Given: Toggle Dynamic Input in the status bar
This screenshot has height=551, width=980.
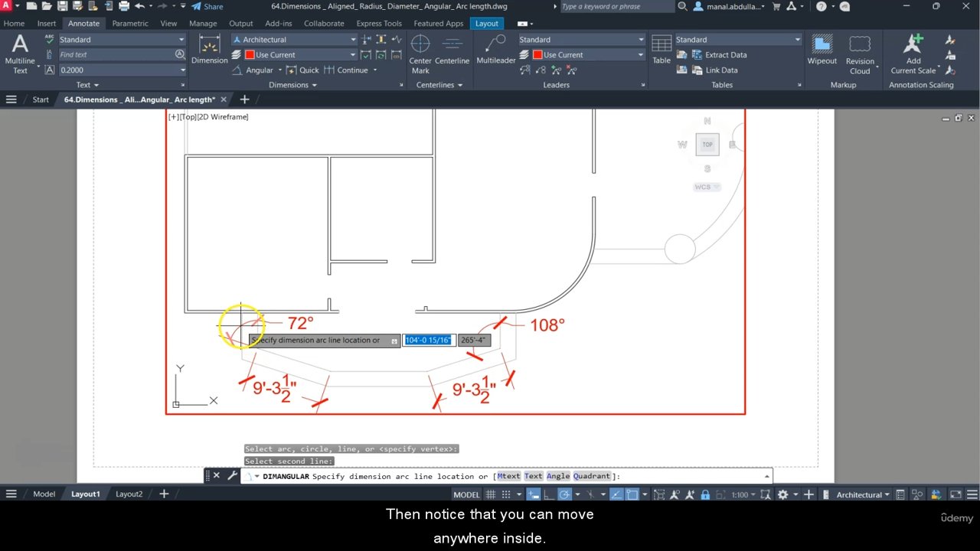Looking at the screenshot, I should 534,494.
